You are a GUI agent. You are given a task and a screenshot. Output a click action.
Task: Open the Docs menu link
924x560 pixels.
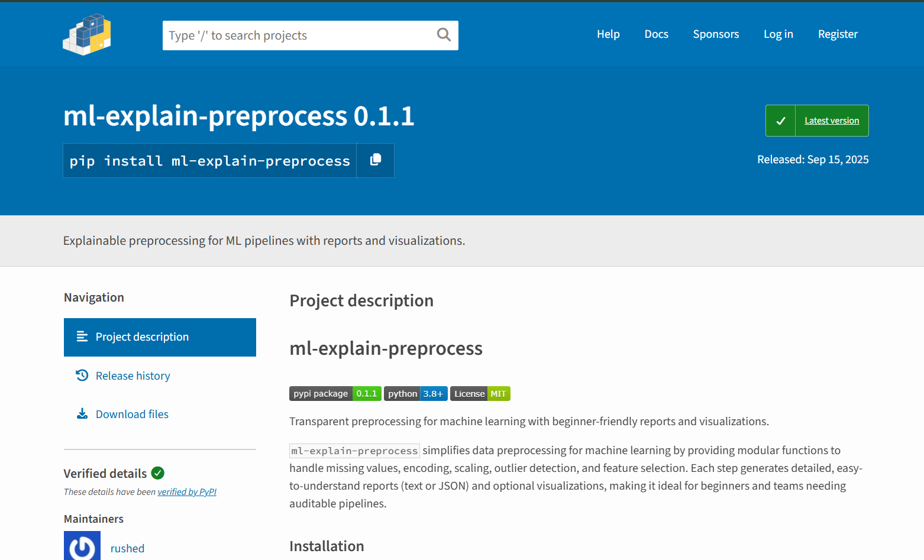coord(656,34)
